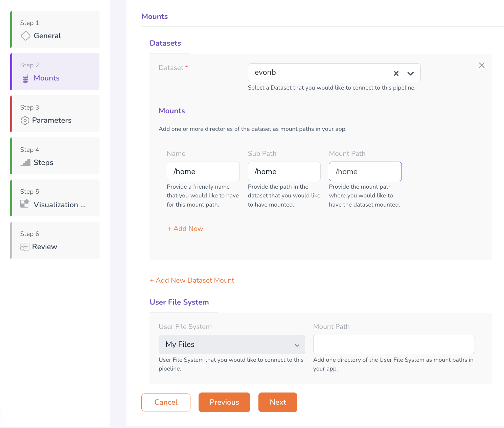Viewport: 504px width, 428px height.
Task: Add New Dataset Mount
Action: 192,281
